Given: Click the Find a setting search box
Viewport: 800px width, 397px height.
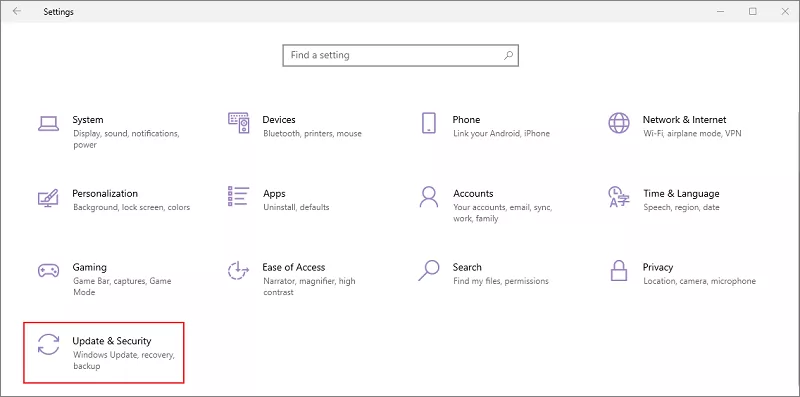Looking at the screenshot, I should pyautogui.click(x=401, y=55).
